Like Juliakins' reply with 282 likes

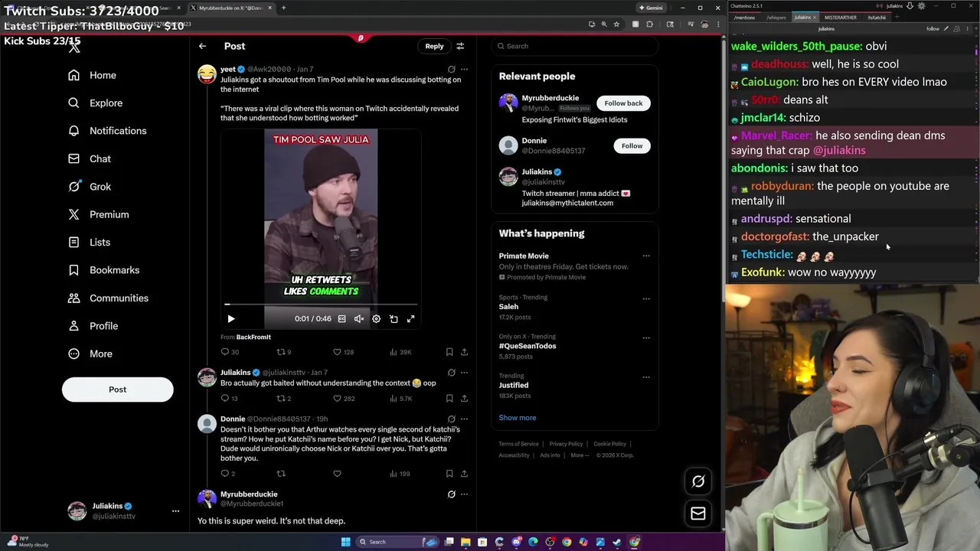tap(344, 398)
